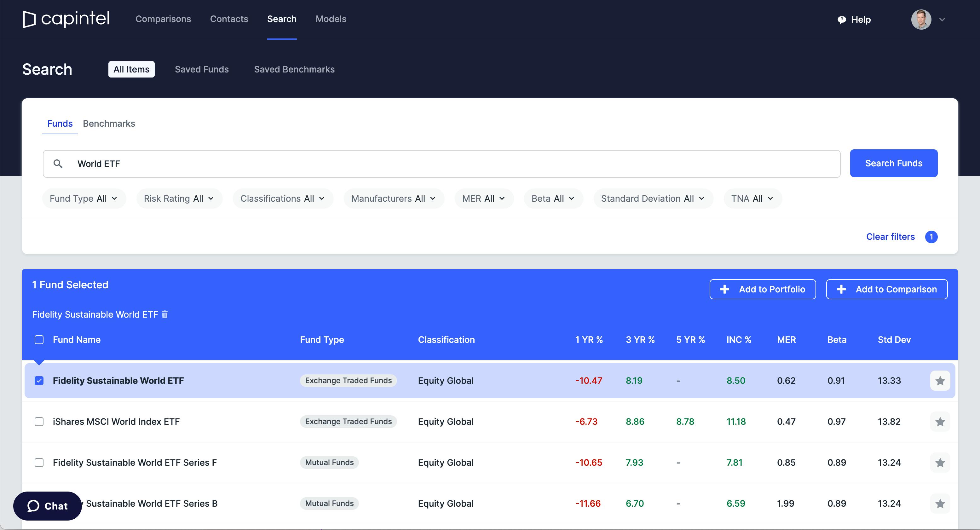
Task: Switch to the Benchmarks tab
Action: 109,123
